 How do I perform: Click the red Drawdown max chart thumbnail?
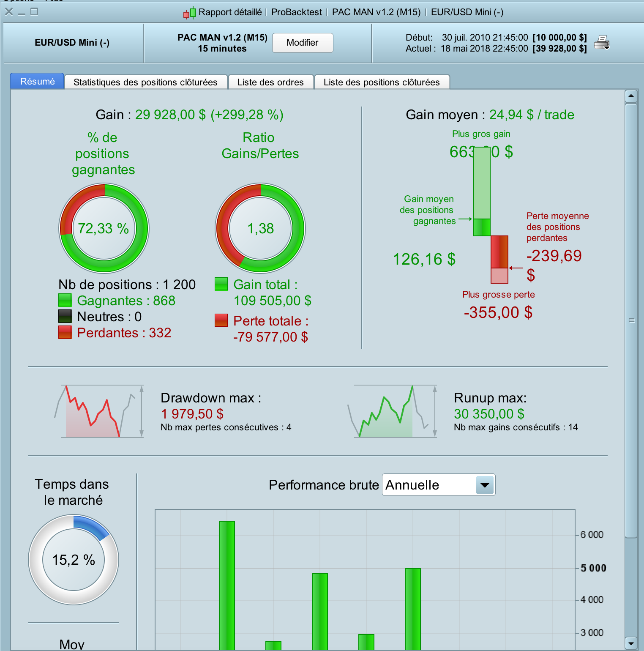100,411
